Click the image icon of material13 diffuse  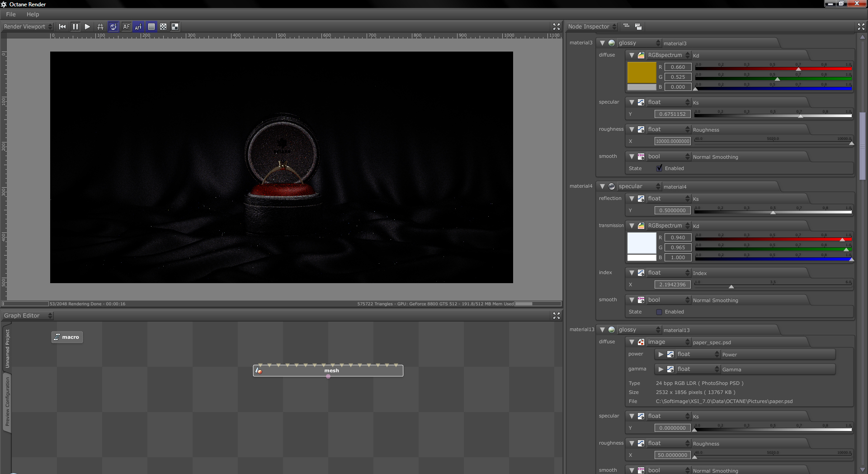click(641, 342)
